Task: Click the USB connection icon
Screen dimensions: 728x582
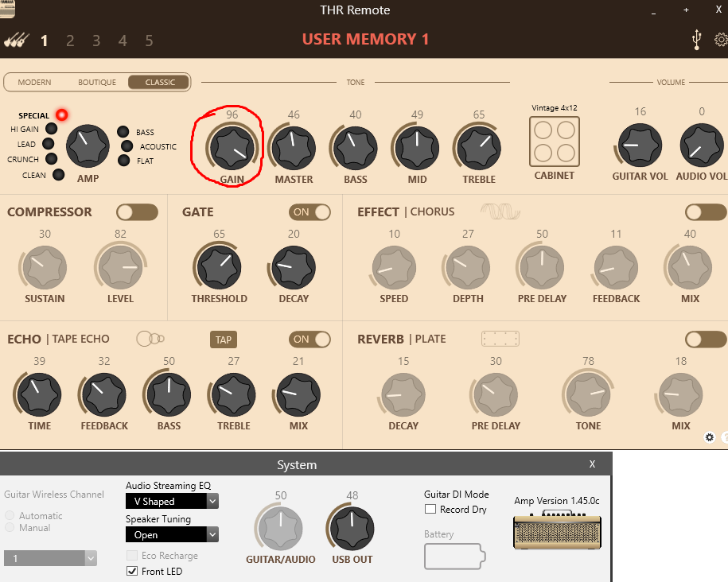Action: pos(696,40)
